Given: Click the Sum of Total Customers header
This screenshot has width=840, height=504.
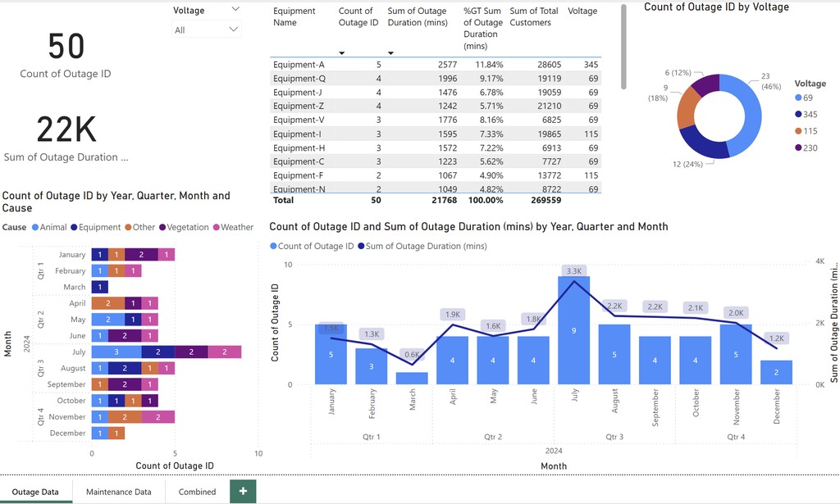Looking at the screenshot, I should [x=533, y=16].
